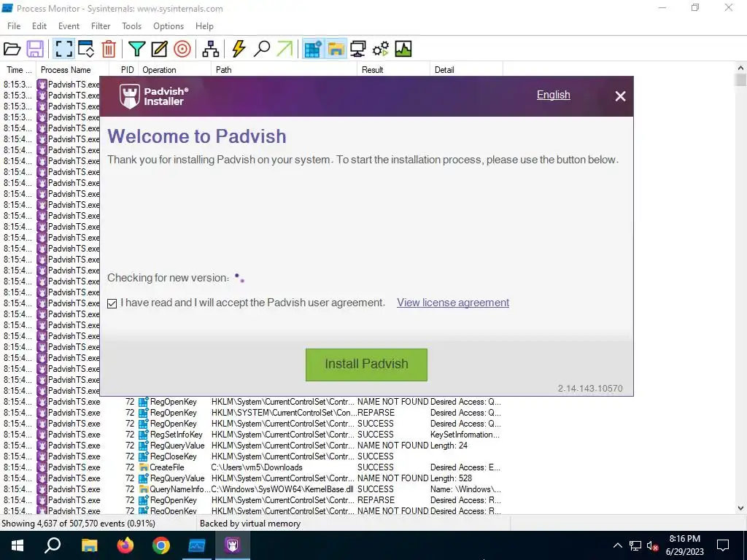Click the lightning bolt toolbar icon
The width and height of the screenshot is (747, 560).
(239, 49)
